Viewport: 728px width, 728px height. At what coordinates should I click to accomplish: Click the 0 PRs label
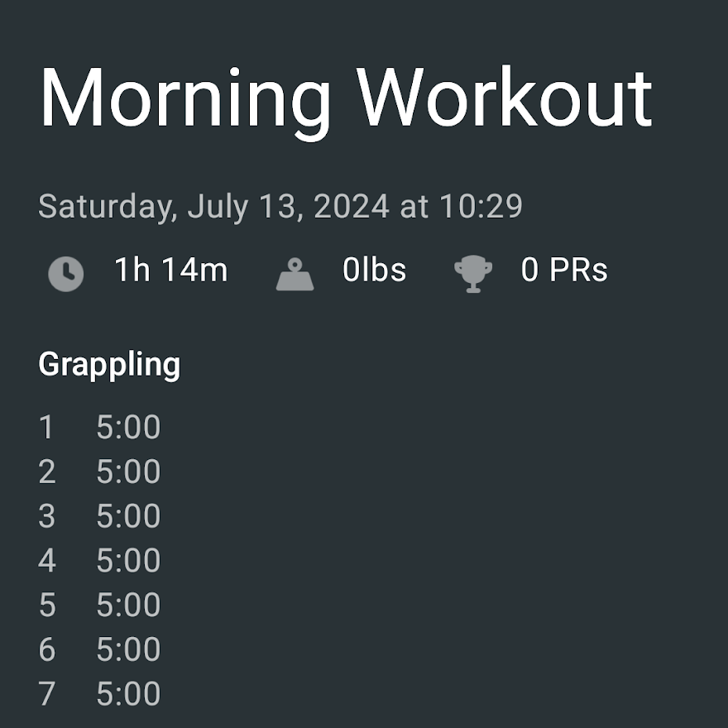(564, 270)
